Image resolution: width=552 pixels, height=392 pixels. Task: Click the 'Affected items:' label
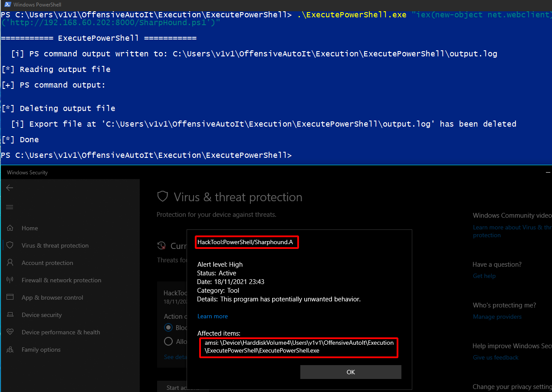(219, 333)
